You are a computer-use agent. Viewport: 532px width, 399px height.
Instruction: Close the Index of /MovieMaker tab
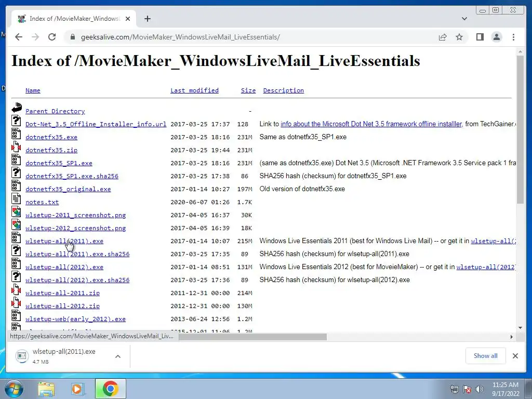coord(128,19)
